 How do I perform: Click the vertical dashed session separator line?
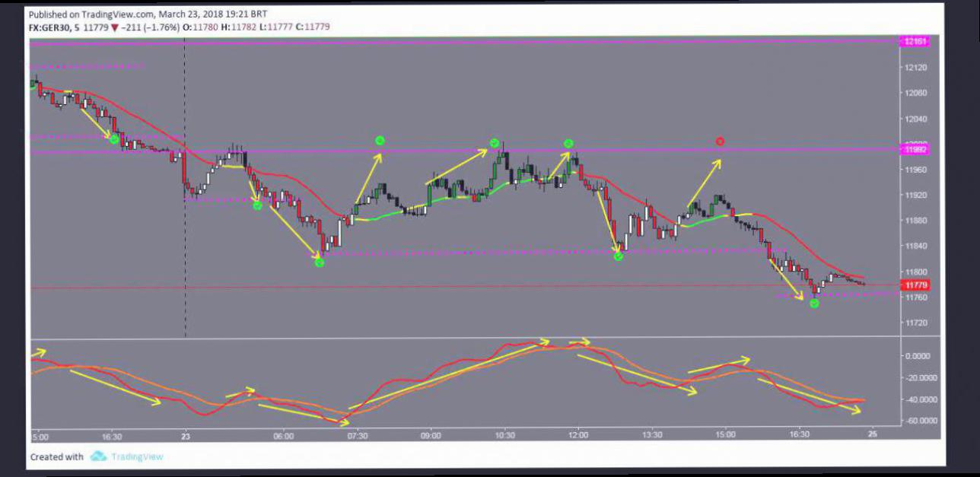[x=185, y=228]
